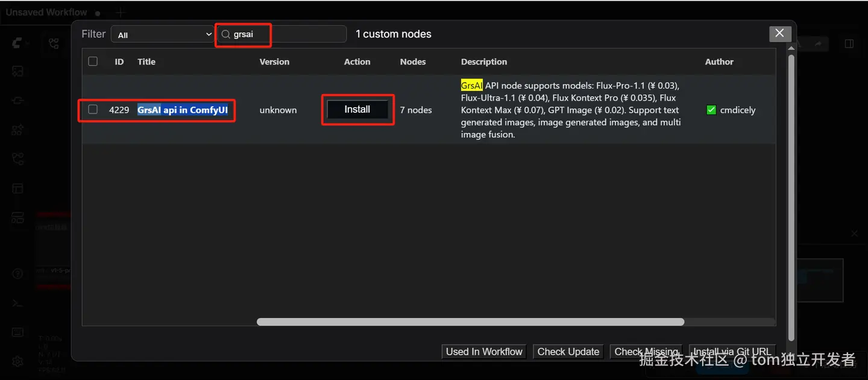This screenshot has height=380, width=868.
Task: Sort by the Version column header
Action: coord(274,62)
